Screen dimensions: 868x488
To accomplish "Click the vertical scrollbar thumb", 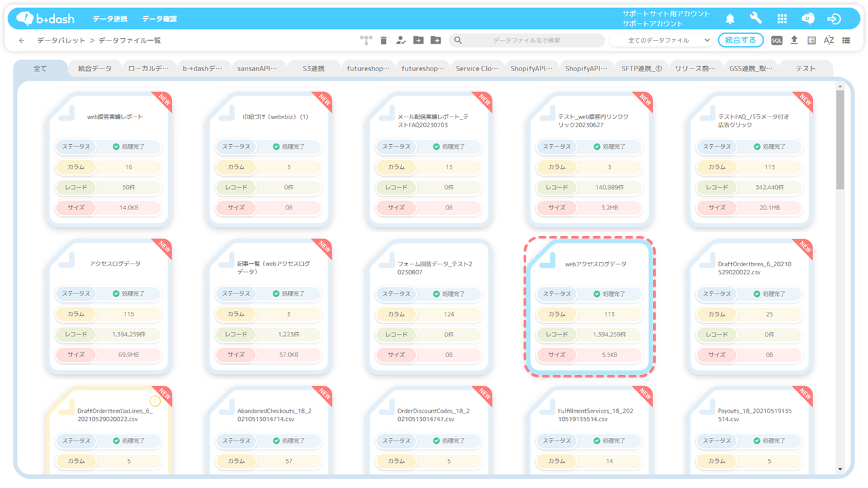I will click(x=840, y=140).
